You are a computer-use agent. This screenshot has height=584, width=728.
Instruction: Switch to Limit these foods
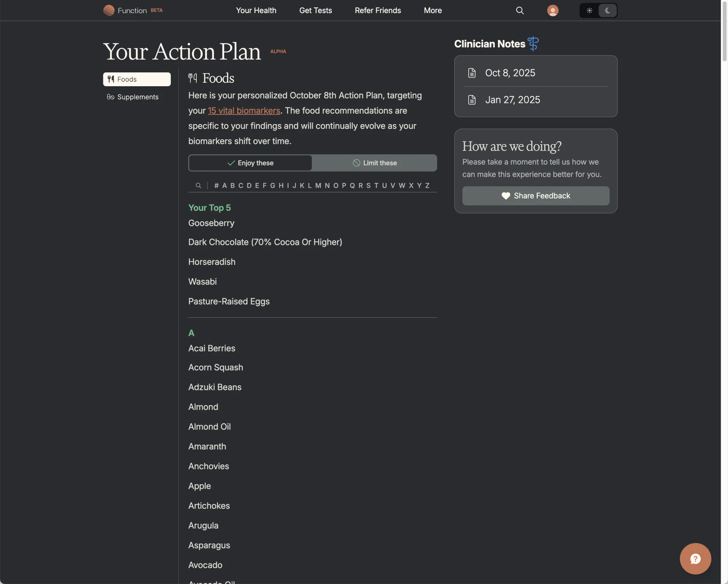tap(375, 163)
